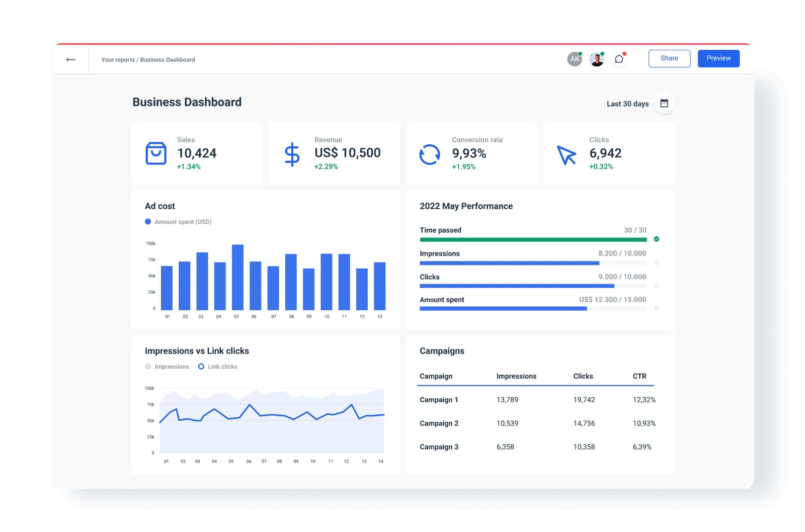
Task: Click the Conversion rate circular arrows icon
Action: click(430, 154)
